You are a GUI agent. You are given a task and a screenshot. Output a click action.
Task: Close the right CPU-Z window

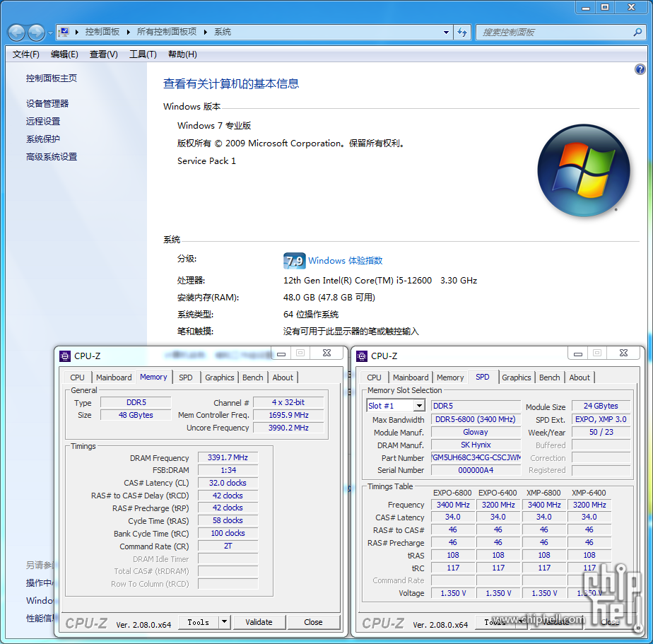[x=623, y=353]
